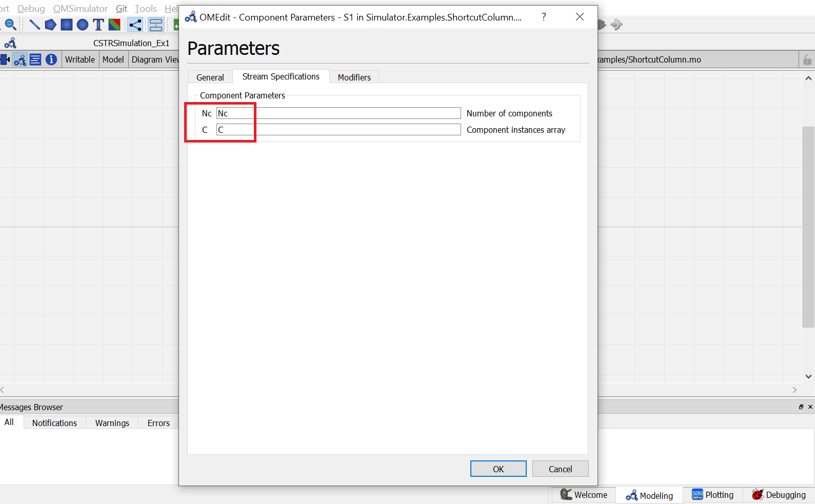Viewport: 815px width, 504px height.
Task: Select the Line shape tool
Action: 34,24
